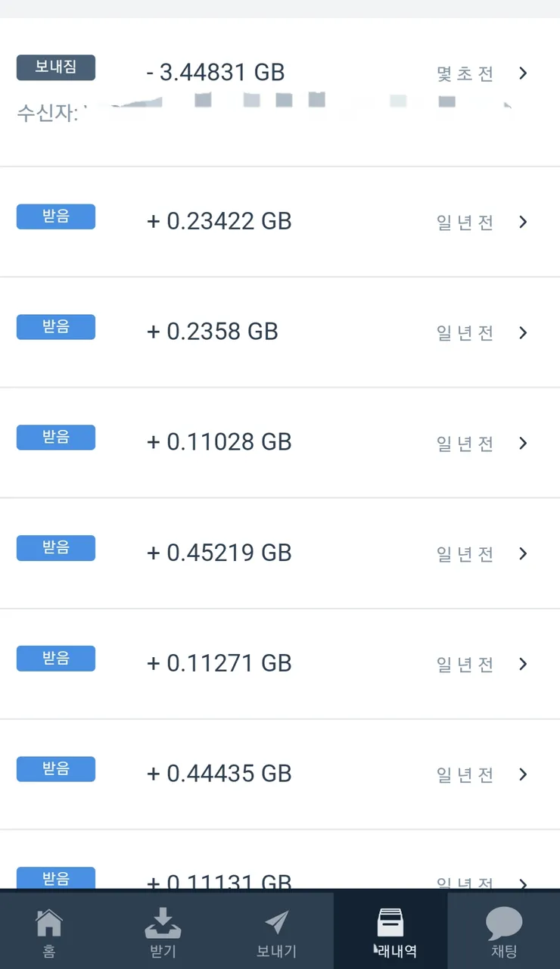Click the 수신자 recipient address line
The height and width of the screenshot is (969, 560).
(x=265, y=115)
